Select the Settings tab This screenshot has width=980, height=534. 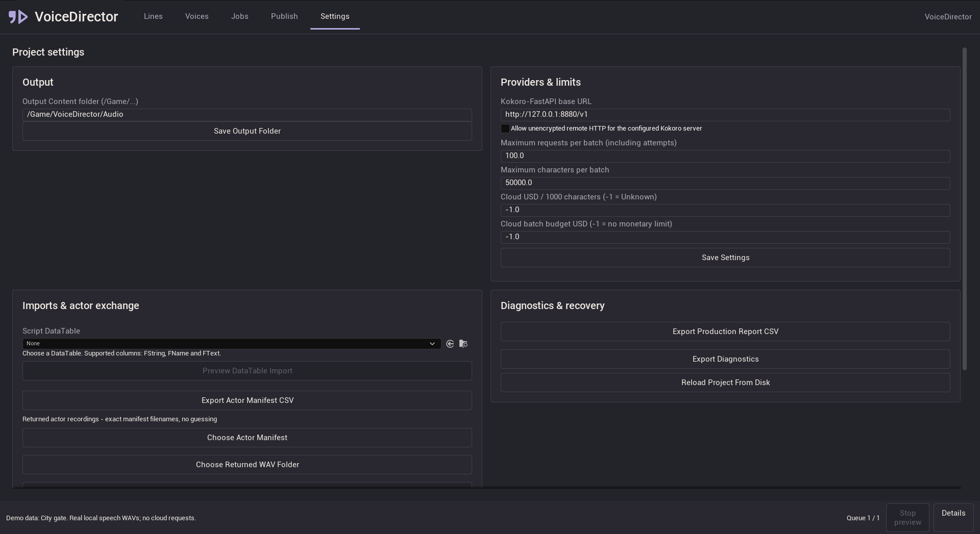[x=335, y=16]
